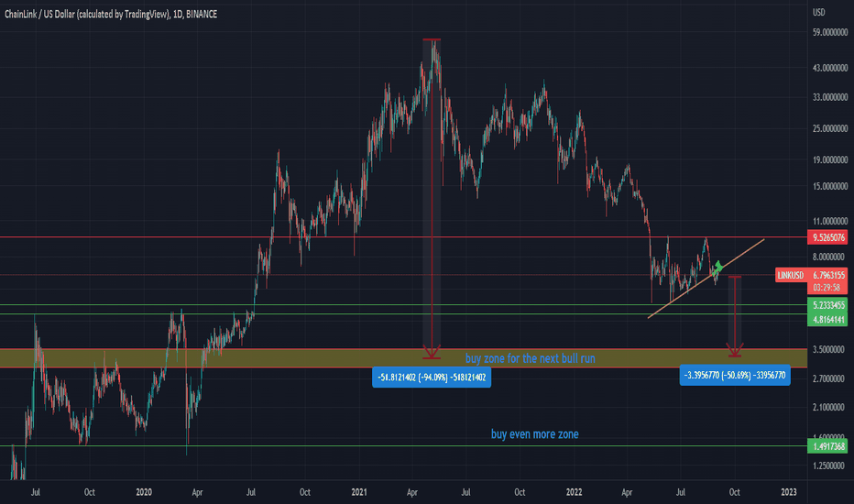This screenshot has height=504, width=854.
Task: Click the 2020 label on the time axis
Action: pyautogui.click(x=144, y=492)
